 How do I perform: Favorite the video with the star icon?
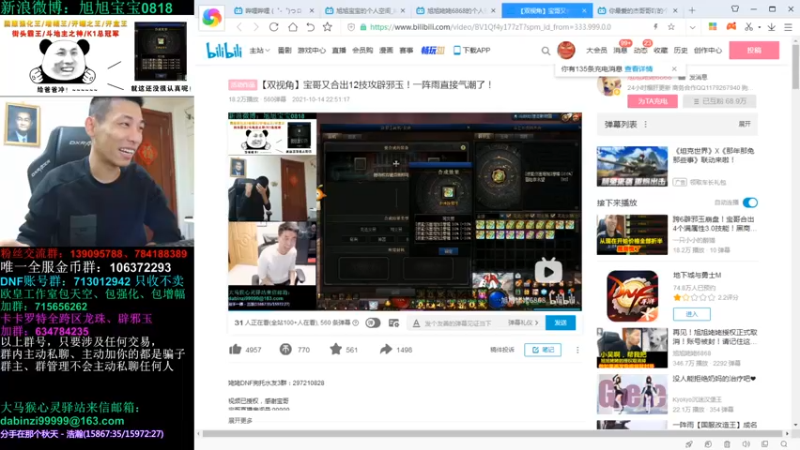(x=336, y=349)
